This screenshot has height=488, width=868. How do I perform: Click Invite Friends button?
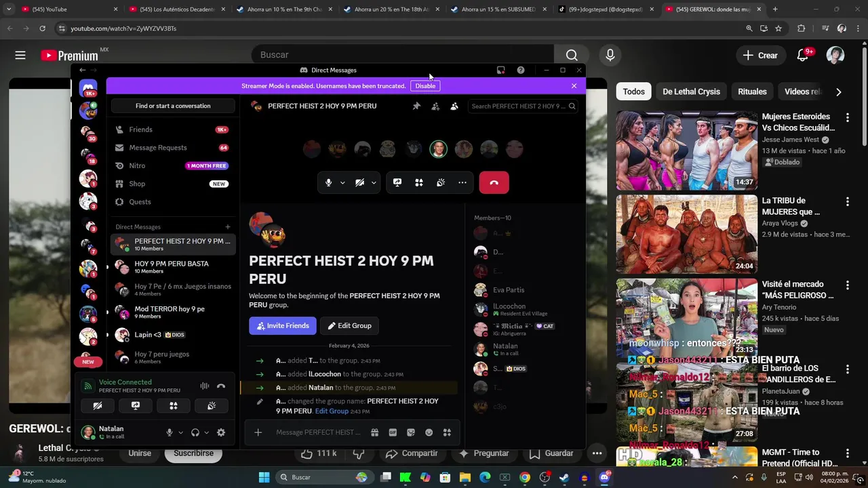coord(283,326)
